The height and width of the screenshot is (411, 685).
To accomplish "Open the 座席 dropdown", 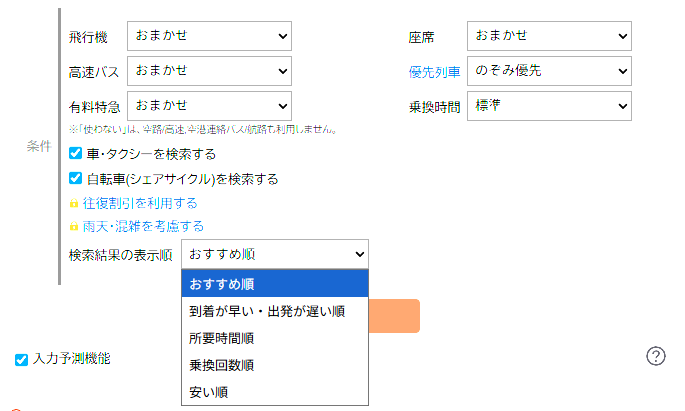I will [549, 36].
